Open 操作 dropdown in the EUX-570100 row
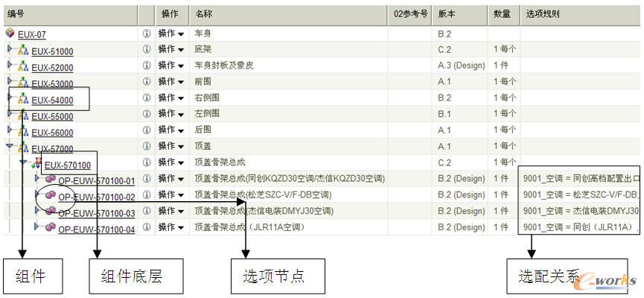Image resolution: width=644 pixels, height=298 pixels. pos(171,163)
